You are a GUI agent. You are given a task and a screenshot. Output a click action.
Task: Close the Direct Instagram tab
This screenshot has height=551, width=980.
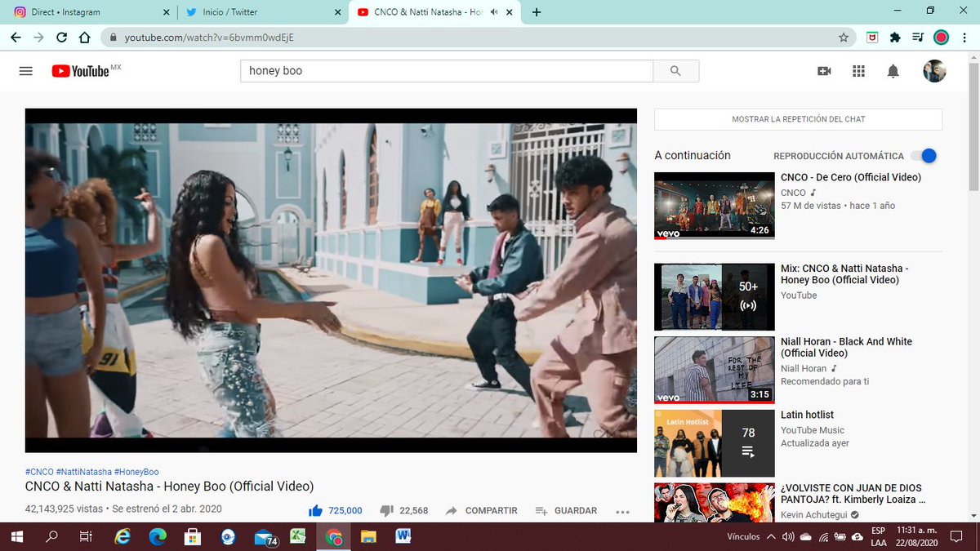click(x=167, y=12)
